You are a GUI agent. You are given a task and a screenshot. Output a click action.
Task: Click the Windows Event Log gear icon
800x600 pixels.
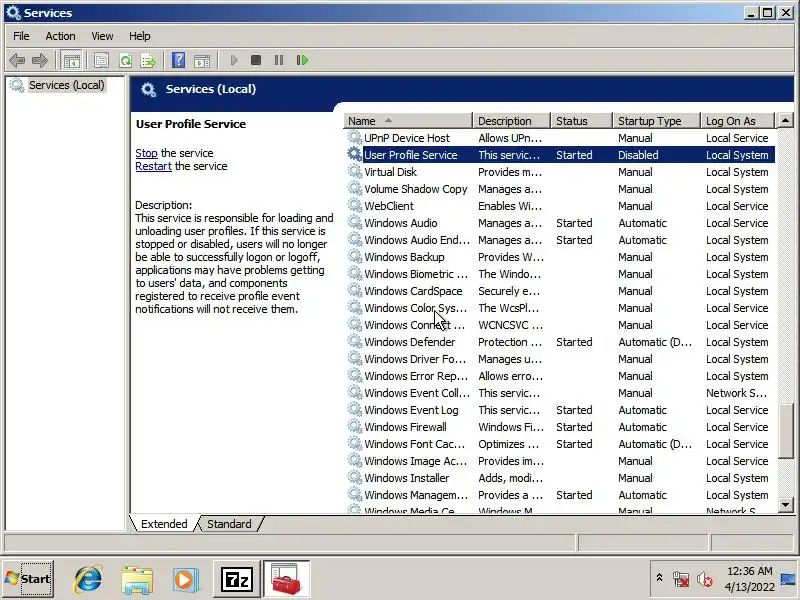[354, 409]
